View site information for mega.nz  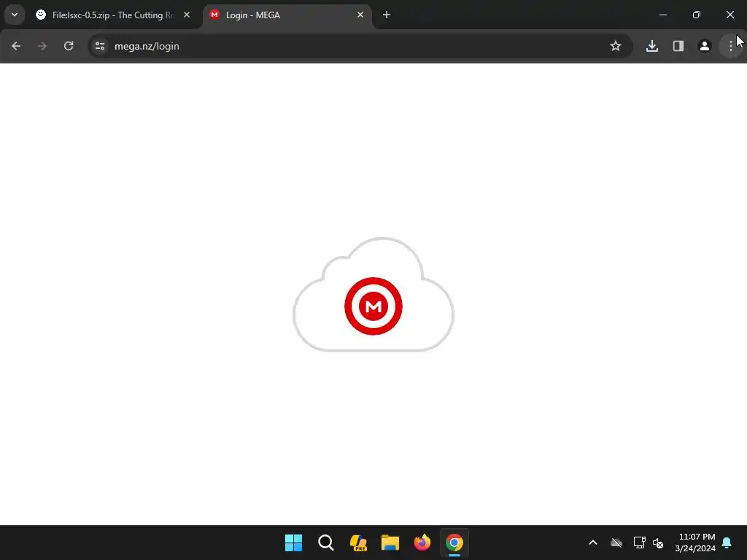click(x=100, y=46)
